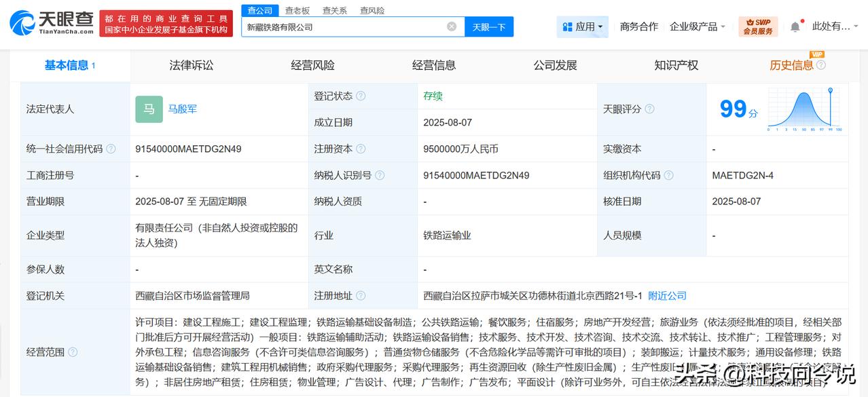Open the 附近公司 link
868x397 pixels.
coord(667,296)
